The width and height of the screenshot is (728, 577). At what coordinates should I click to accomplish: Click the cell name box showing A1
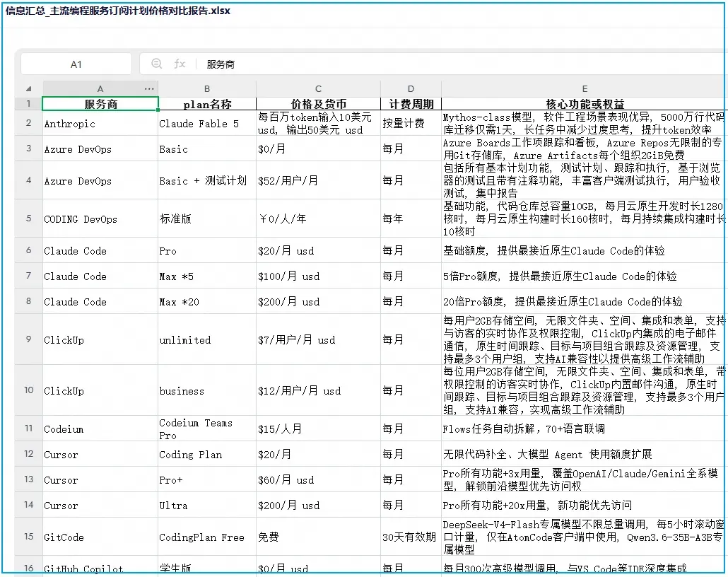click(76, 64)
